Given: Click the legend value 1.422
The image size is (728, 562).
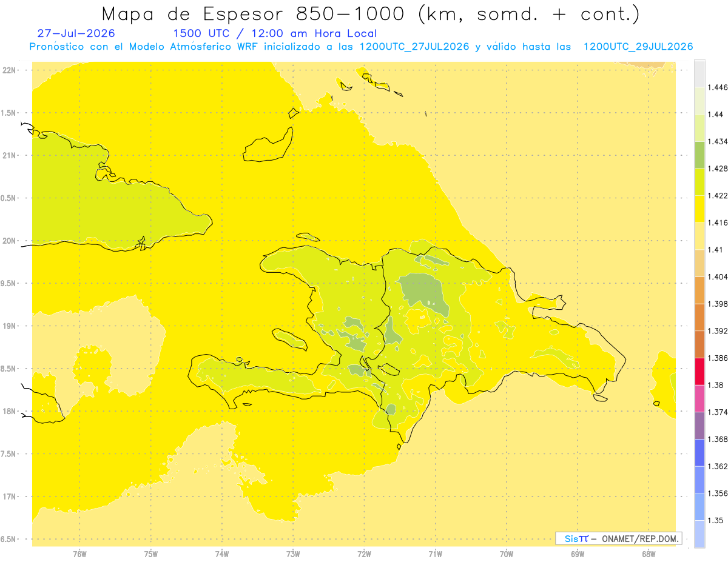Looking at the screenshot, I should (718, 196).
